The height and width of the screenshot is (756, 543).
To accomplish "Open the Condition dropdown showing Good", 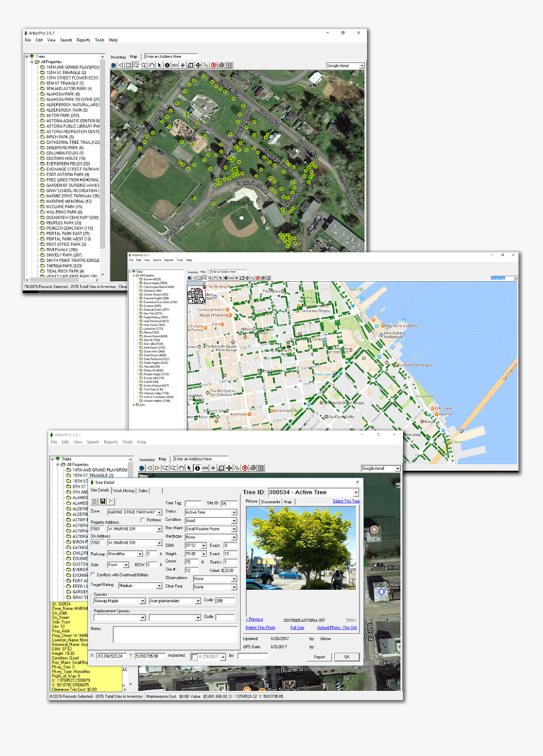I will click(234, 521).
